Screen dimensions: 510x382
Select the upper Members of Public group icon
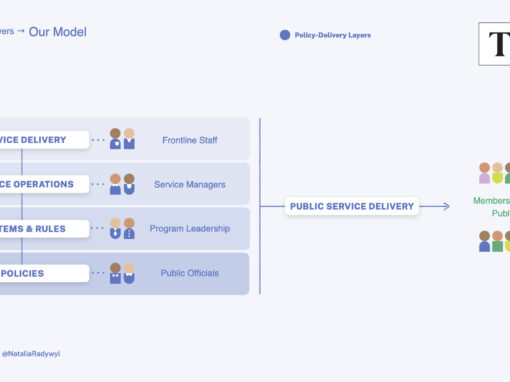494,173
